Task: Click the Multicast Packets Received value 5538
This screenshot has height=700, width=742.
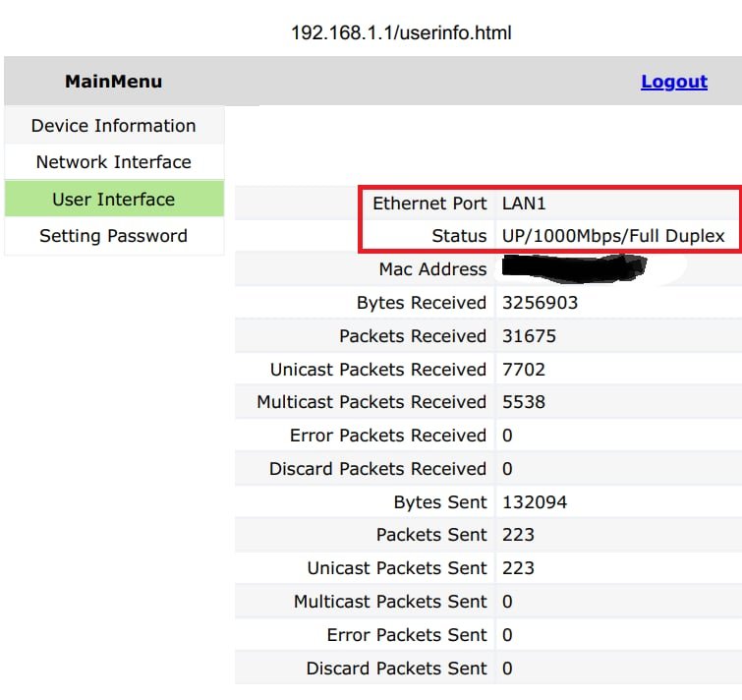Action: 523,402
